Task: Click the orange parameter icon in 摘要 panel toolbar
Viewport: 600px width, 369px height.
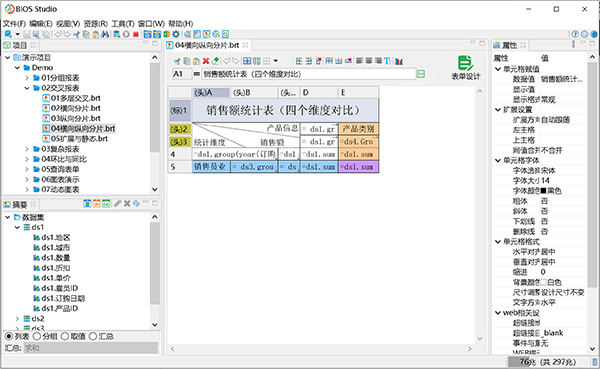Action: pyautogui.click(x=97, y=204)
